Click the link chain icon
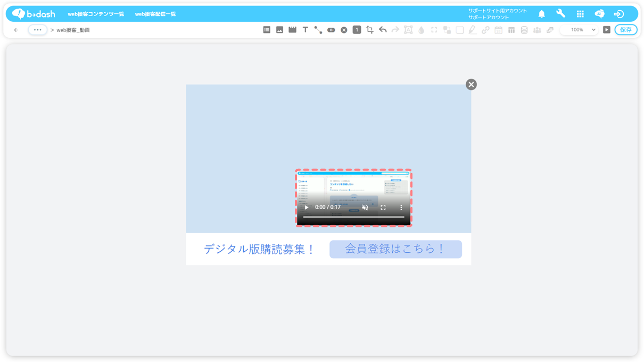 pyautogui.click(x=485, y=30)
